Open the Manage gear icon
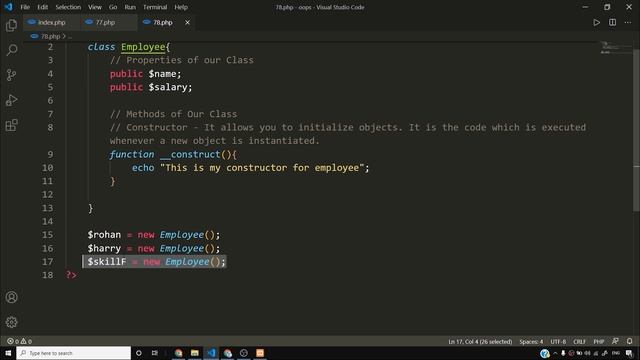The image size is (640, 360). tap(11, 322)
